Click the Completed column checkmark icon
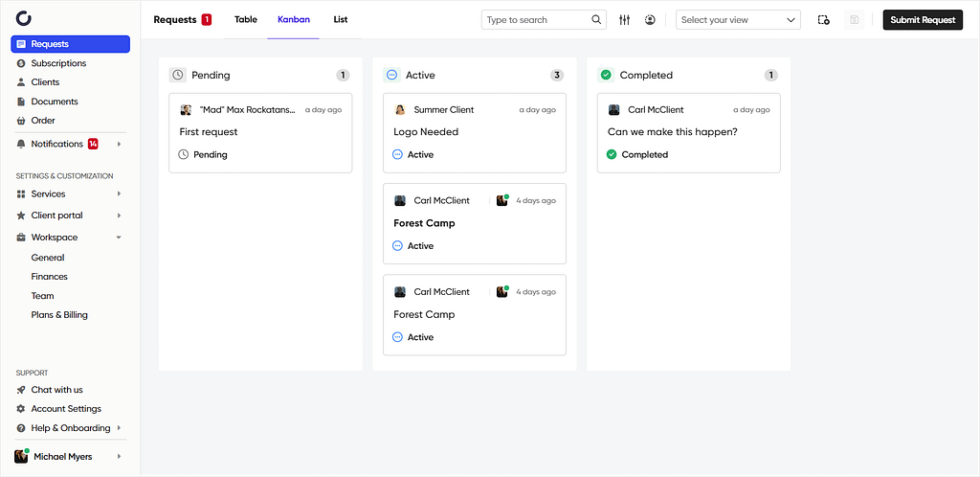This screenshot has height=477, width=980. tap(606, 75)
